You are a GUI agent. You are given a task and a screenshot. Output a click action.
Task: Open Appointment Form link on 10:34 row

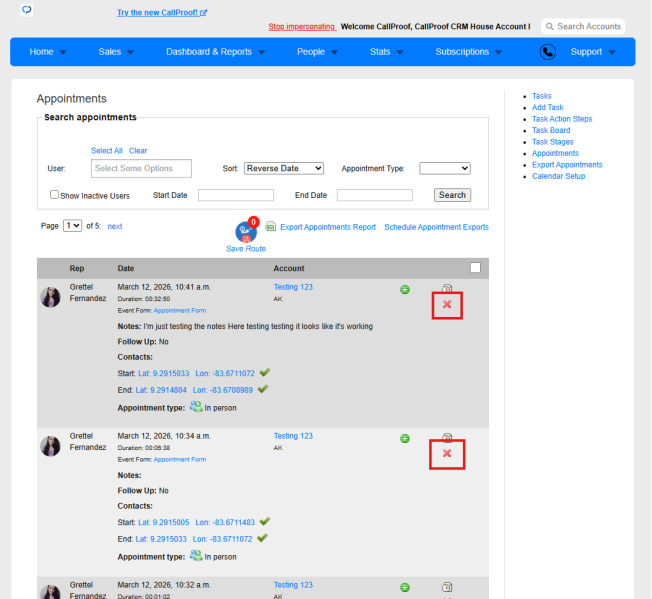180,459
